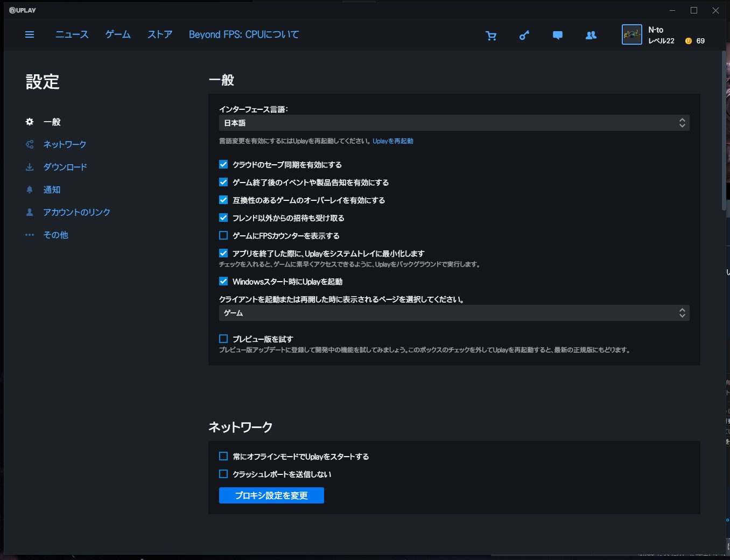The width and height of the screenshot is (730, 560).
Task: Click the network icon beside ネットワーク
Action: tap(30, 144)
